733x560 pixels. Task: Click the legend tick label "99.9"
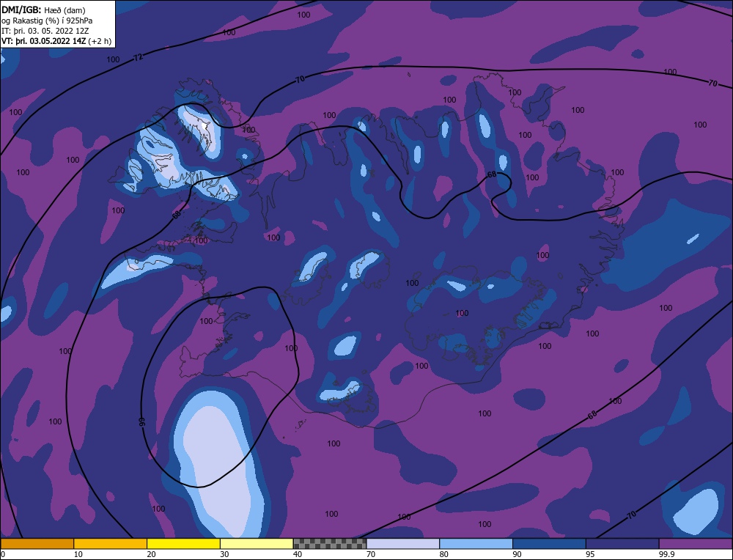[666, 554]
